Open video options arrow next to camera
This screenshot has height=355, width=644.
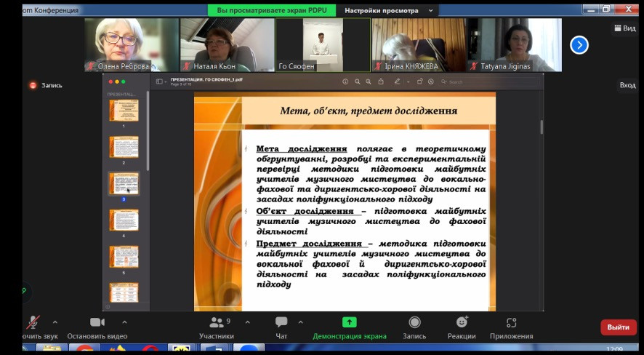point(124,322)
